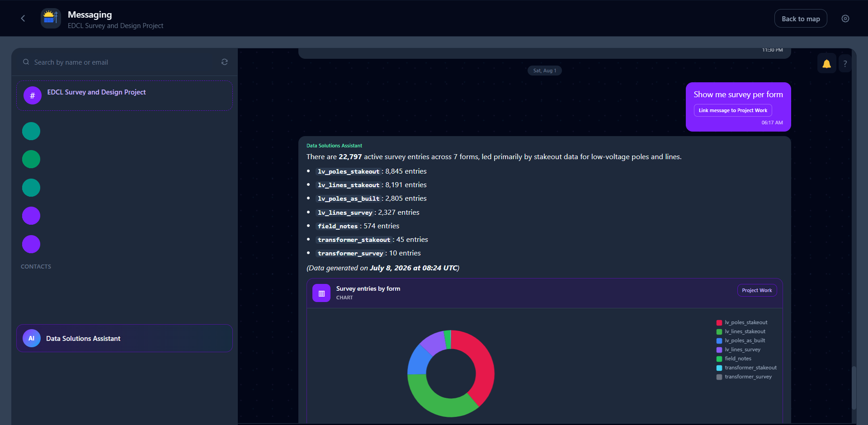Click the Data Solutions Assistant sender label
868x425 pixels.
(x=334, y=146)
